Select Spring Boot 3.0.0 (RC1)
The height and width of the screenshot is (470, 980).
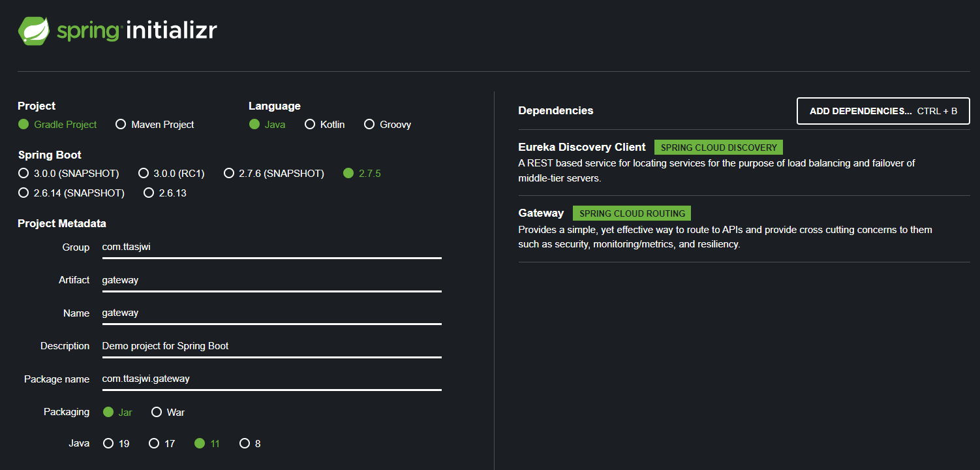[172, 173]
